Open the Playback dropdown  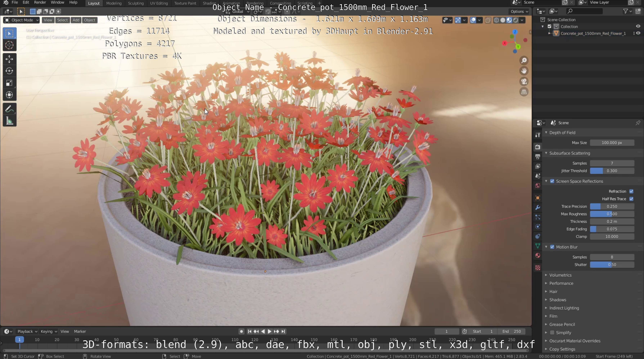pos(27,331)
